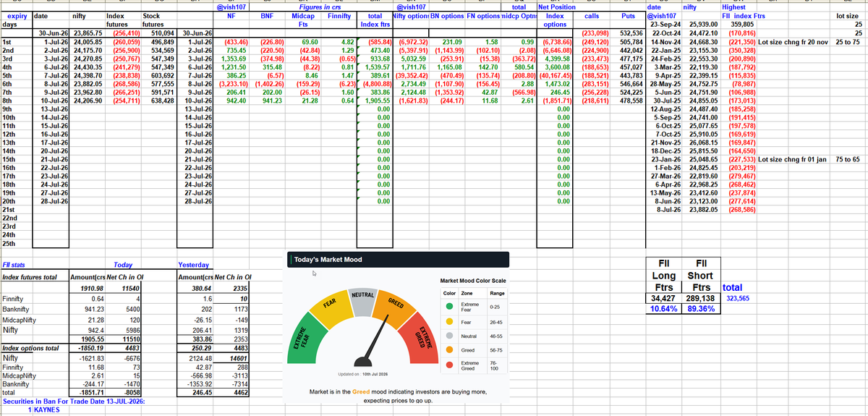Click the 'calls' column header

coord(592,14)
